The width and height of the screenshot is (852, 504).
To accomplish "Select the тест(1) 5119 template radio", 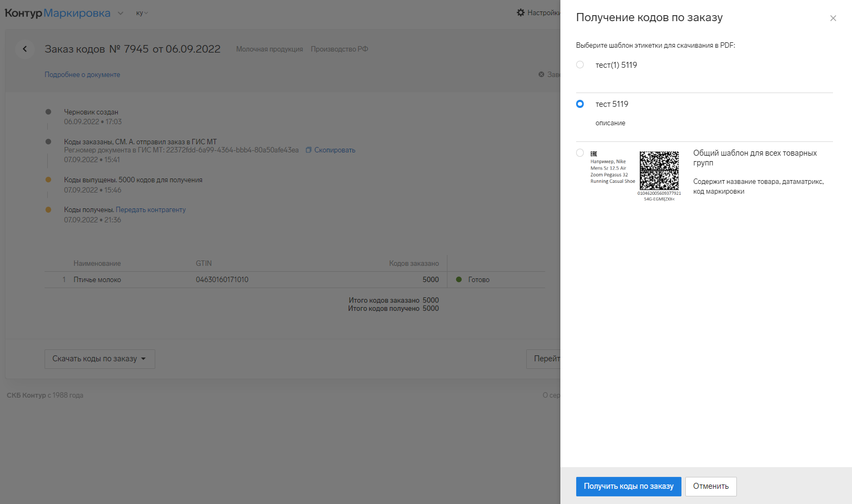I will pyautogui.click(x=580, y=65).
